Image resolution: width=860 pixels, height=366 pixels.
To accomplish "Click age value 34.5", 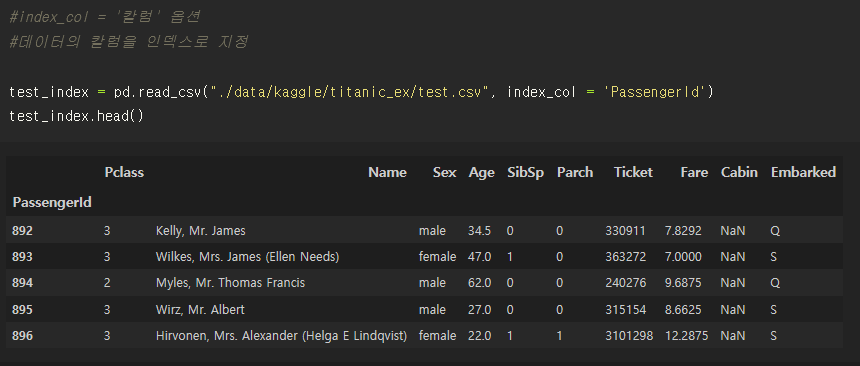I will (479, 231).
